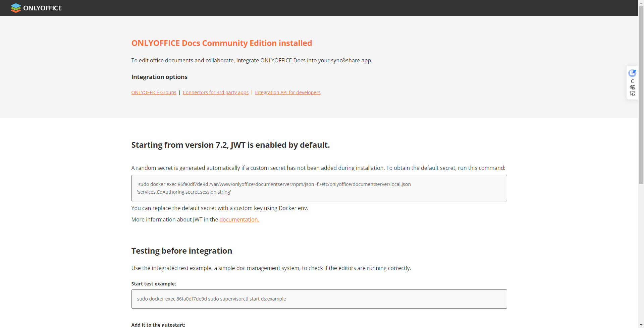Image resolution: width=644 pixels, height=328 pixels.
Task: Click 'Starting from version 7.2, JWT is enabled' heading
Action: tap(230, 145)
